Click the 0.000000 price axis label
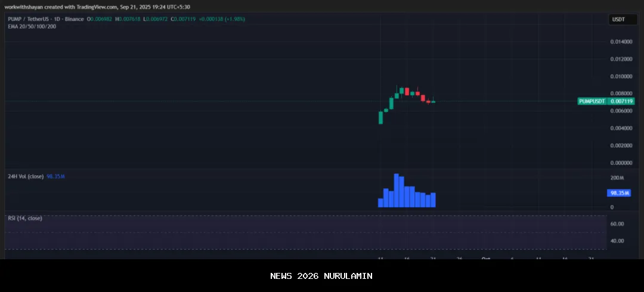Viewport: 644px width, 292px height. (621, 163)
